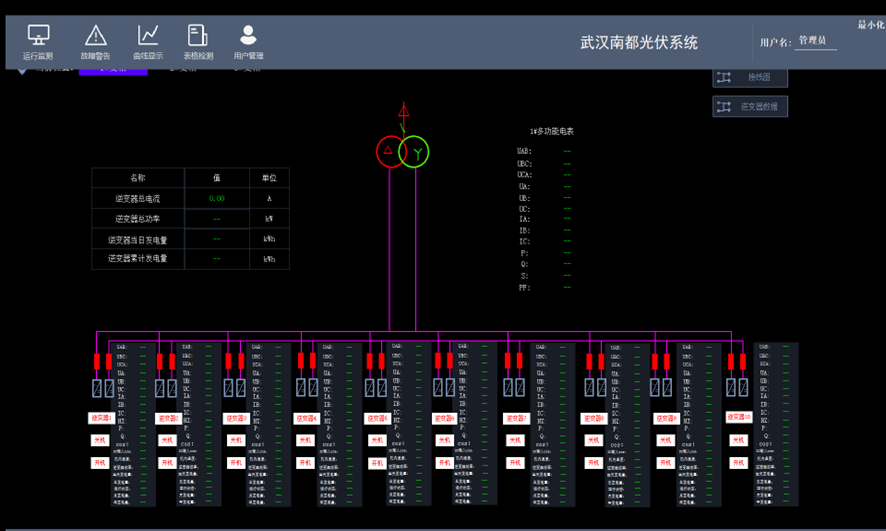Start inverter 10 with 开机
This screenshot has width=886, height=531.
tap(739, 463)
